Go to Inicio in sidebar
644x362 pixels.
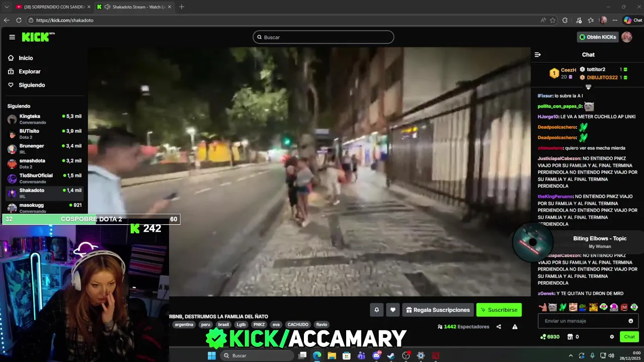coord(26,58)
